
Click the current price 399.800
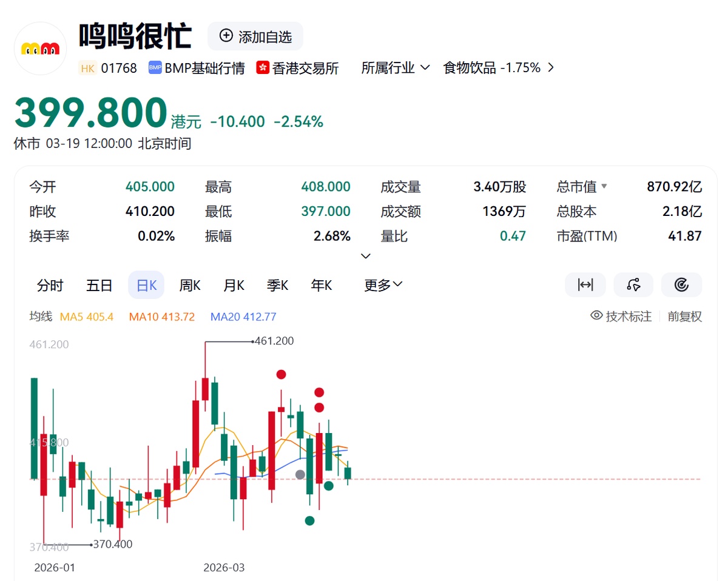click(x=90, y=113)
